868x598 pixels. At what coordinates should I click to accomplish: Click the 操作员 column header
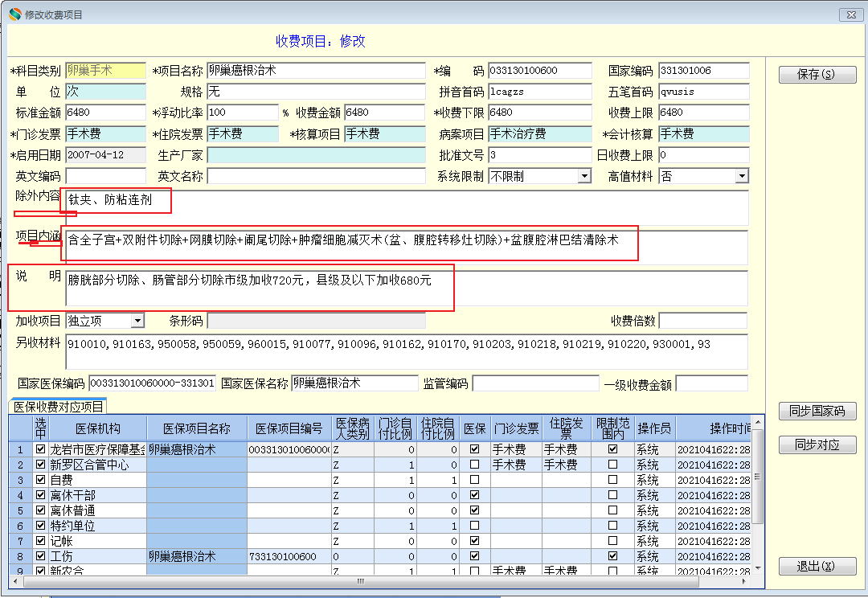[654, 428]
